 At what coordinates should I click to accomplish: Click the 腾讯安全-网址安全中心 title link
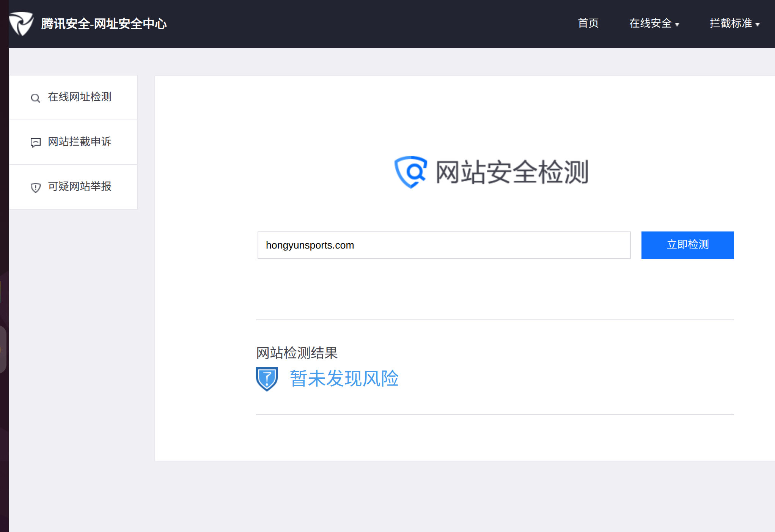point(104,24)
